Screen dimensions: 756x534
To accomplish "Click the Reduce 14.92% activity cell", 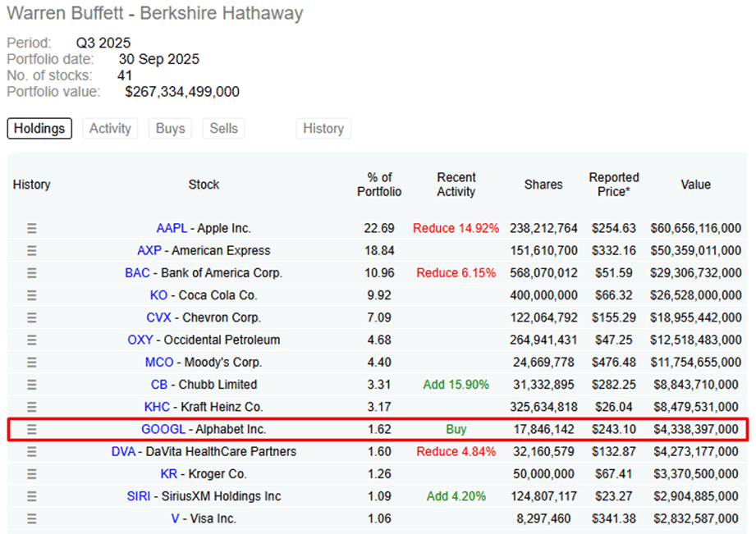I will coord(456,228).
